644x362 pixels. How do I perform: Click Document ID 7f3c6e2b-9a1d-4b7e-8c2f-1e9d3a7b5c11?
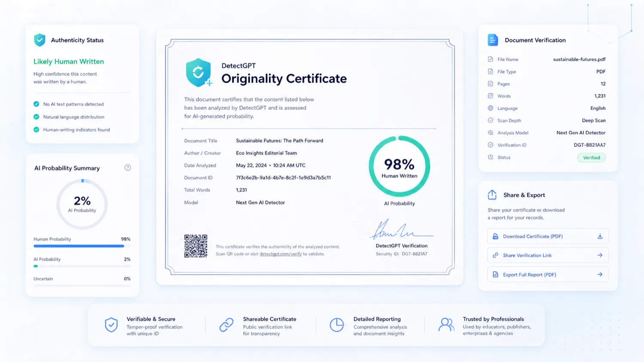[283, 178]
